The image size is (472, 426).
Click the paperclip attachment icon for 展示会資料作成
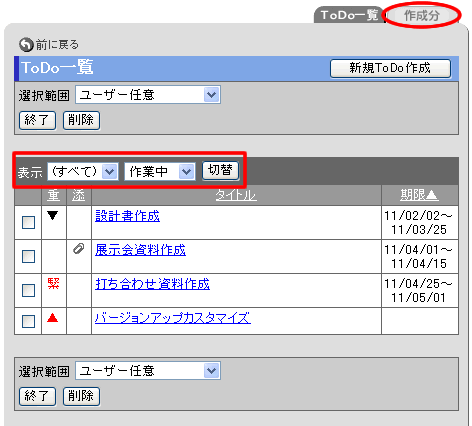(79, 249)
